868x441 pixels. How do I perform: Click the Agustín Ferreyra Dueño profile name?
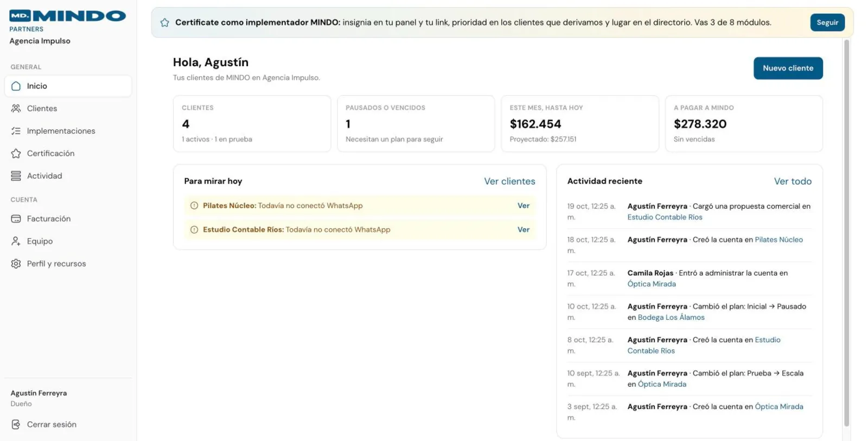[x=39, y=393]
